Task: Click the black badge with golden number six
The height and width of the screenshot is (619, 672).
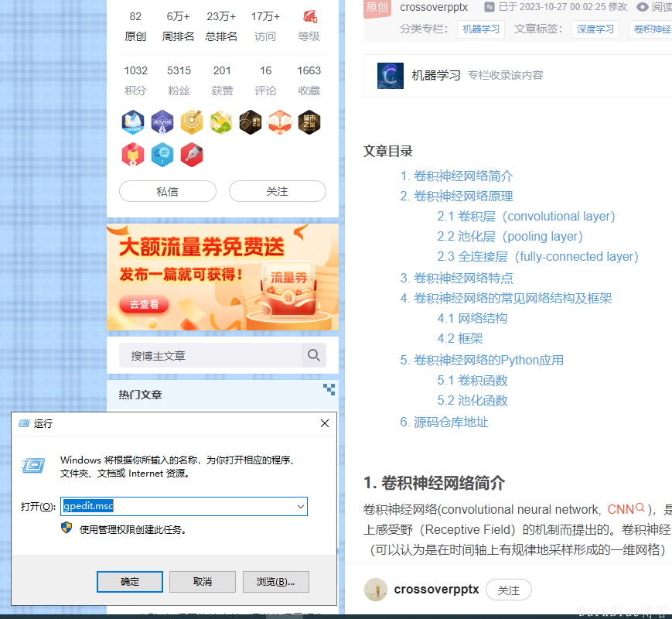Action: click(x=251, y=122)
